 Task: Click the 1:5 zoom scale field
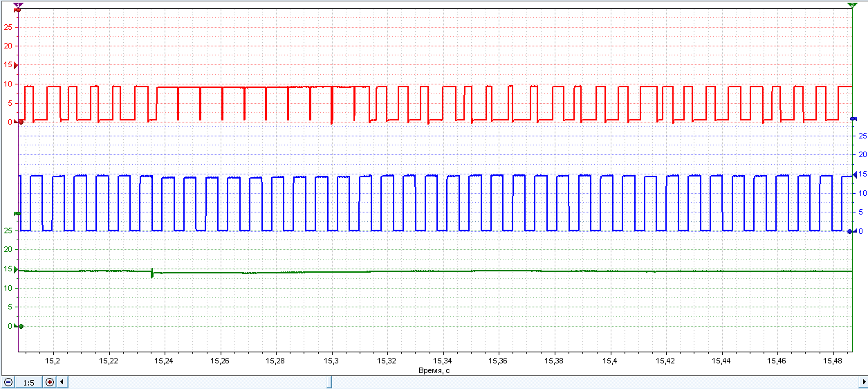[29, 382]
